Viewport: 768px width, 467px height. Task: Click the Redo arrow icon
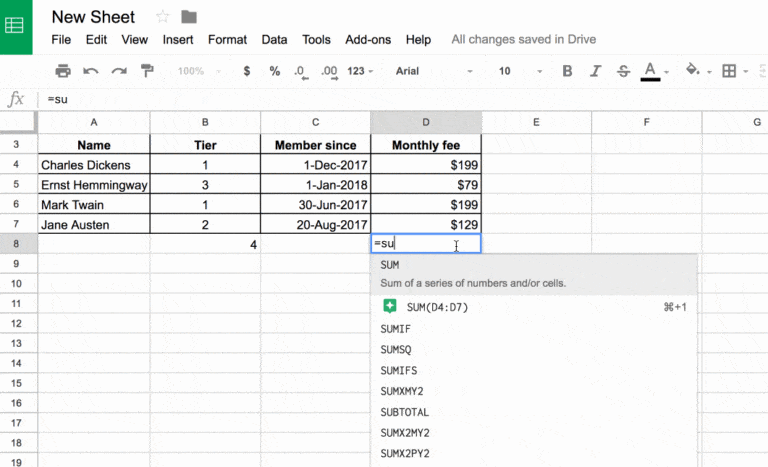click(x=119, y=71)
